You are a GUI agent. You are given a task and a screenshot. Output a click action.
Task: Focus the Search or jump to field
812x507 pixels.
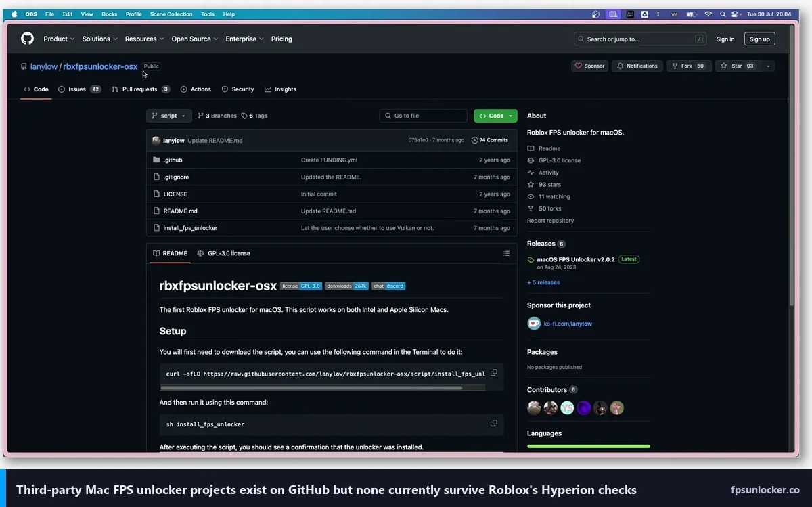coord(640,39)
